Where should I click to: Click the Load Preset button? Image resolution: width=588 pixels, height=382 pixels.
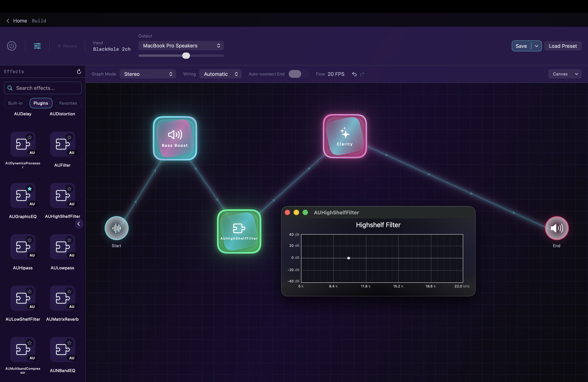coord(563,46)
